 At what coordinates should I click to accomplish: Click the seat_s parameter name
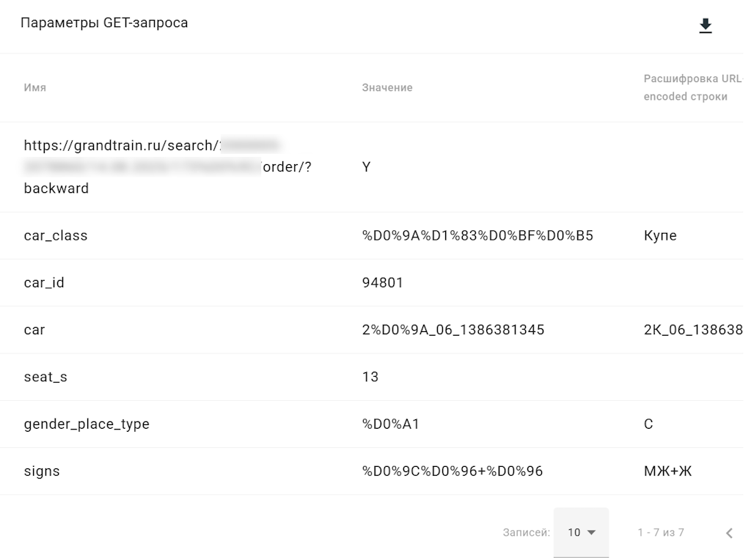(45, 377)
